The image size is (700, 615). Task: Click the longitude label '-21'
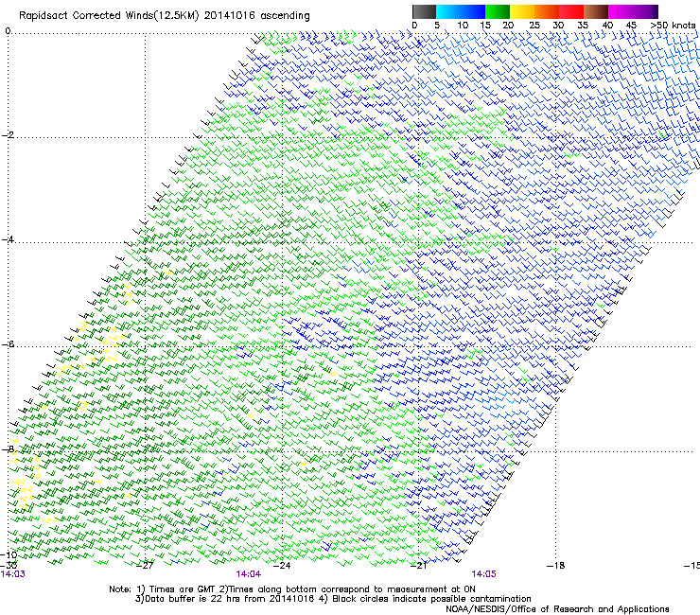click(418, 566)
